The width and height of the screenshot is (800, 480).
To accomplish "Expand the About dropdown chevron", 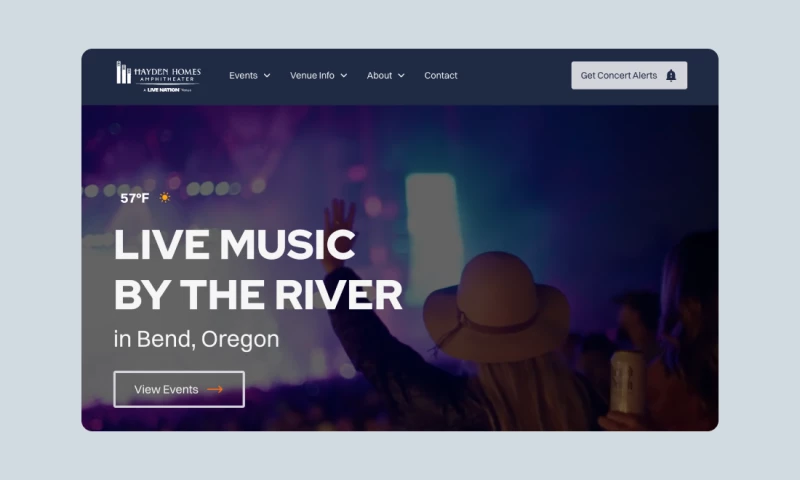I will (x=401, y=75).
